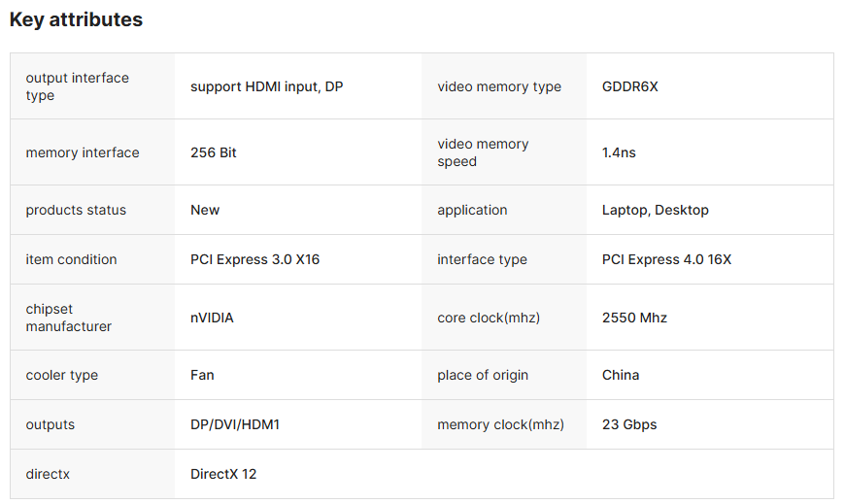Click the Key attributes heading

pyautogui.click(x=76, y=20)
